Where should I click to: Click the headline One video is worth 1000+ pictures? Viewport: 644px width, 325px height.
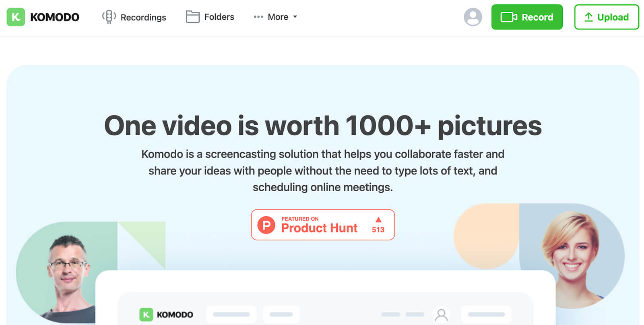click(x=323, y=126)
